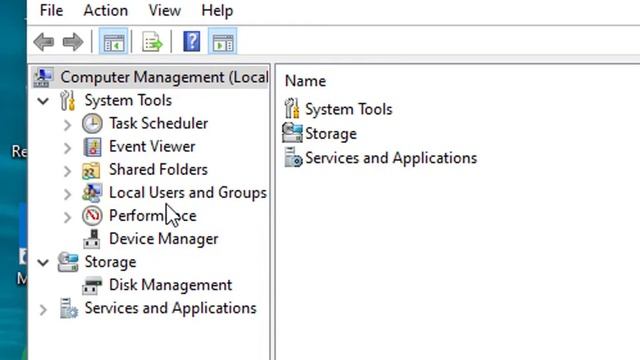
Task: Click the Device Manager icon
Action: pos(92,239)
